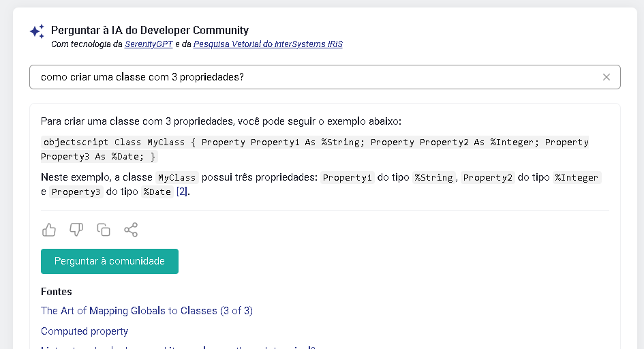Click the inline Property1 code tag
This screenshot has height=349, width=644.
(x=348, y=178)
